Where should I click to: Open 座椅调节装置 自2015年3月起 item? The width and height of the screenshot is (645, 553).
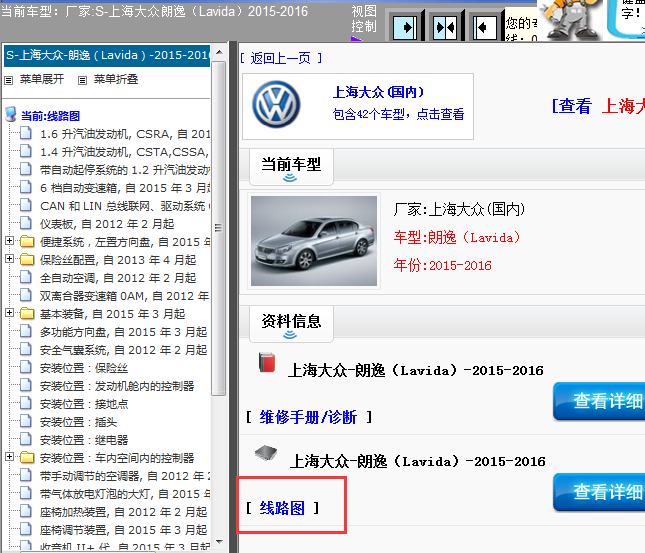123,530
